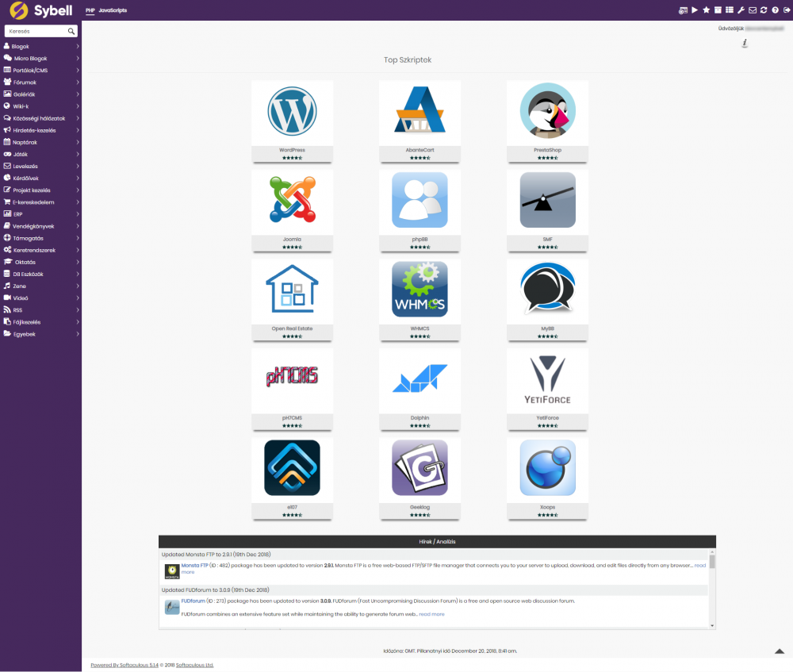Click the search magnifier icon
This screenshot has width=793, height=672.
tap(71, 32)
